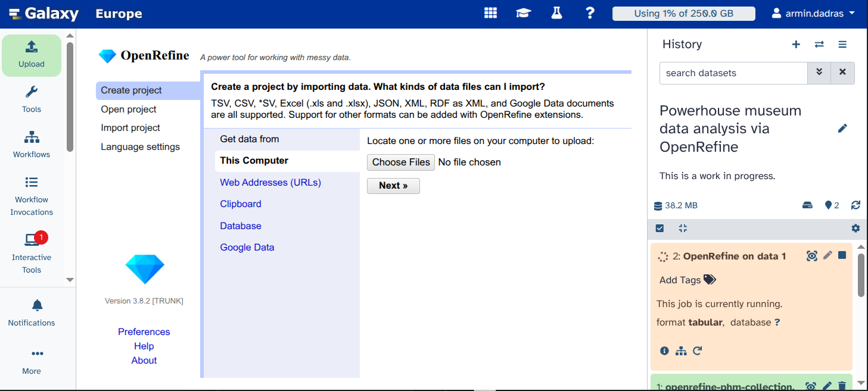Open the visualization grid icon in top bar
Image resolution: width=868 pixels, height=391 pixels.
pyautogui.click(x=490, y=13)
